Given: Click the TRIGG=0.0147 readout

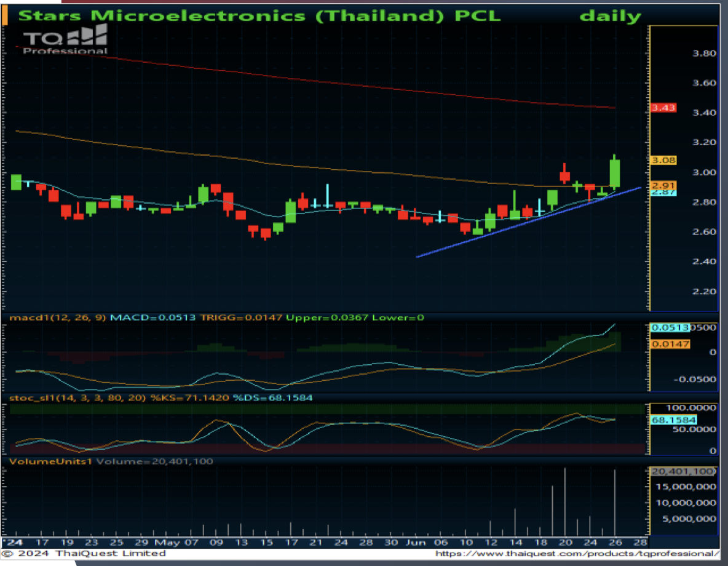Looking at the screenshot, I should click(241, 318).
